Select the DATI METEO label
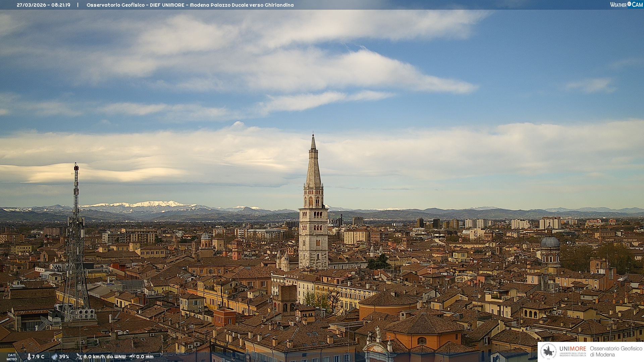Screen dimensions: 644x362 pos(12,357)
